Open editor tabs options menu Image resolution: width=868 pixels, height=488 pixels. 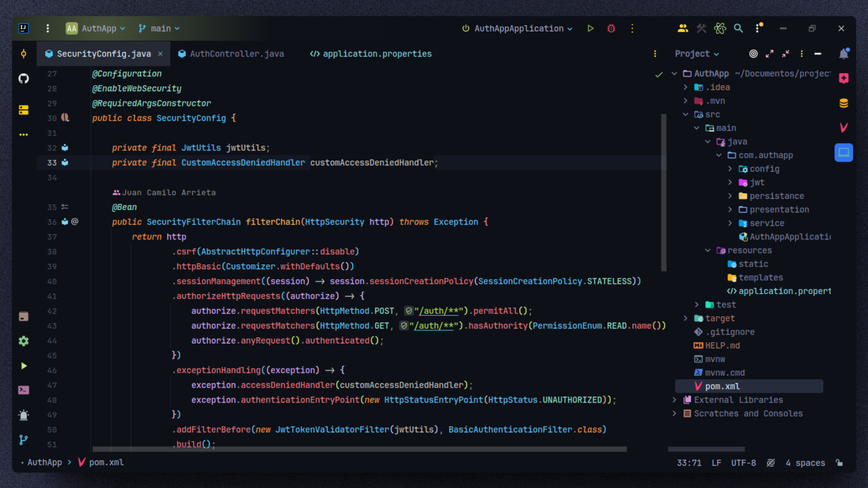(x=655, y=54)
